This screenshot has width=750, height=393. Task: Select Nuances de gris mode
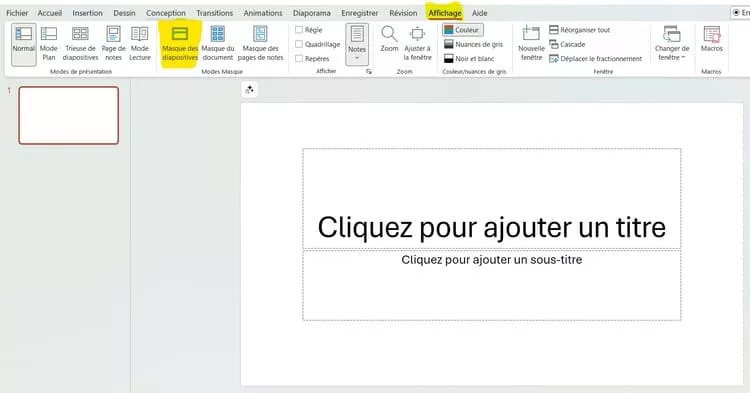click(474, 44)
